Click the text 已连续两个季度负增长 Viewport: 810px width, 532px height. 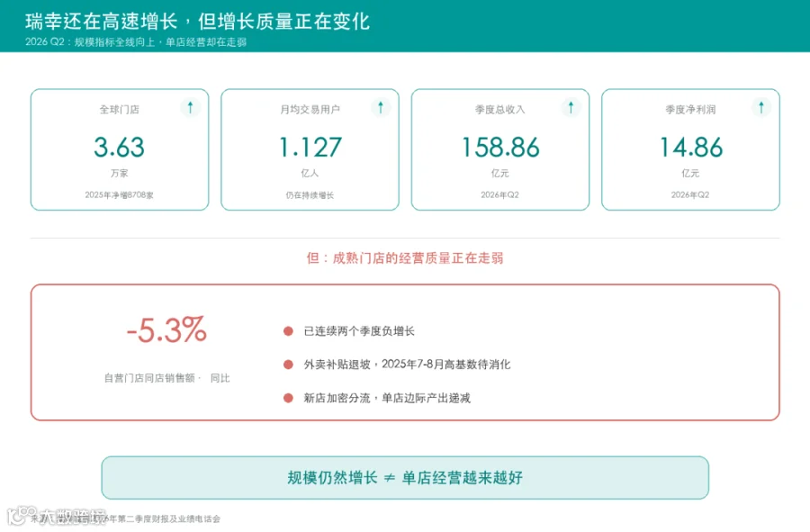(359, 331)
